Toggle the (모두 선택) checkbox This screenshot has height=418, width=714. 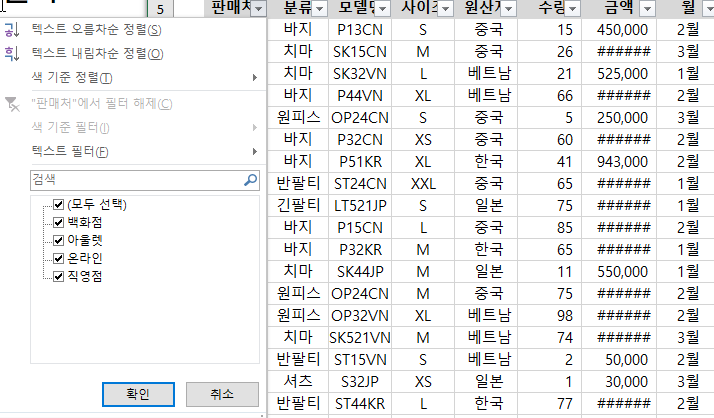(58, 204)
